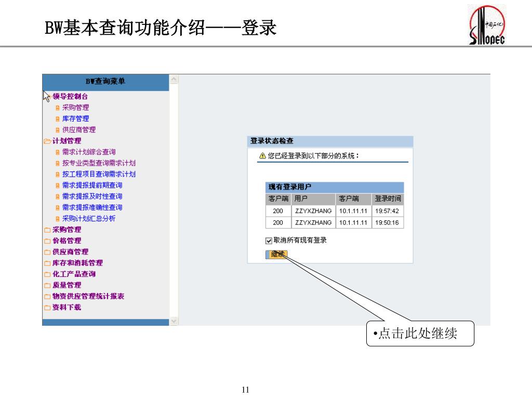Image resolution: width=532 pixels, height=399 pixels.
Task: Click the document icon beside 采购计划汇总分析
Action: [58, 219]
